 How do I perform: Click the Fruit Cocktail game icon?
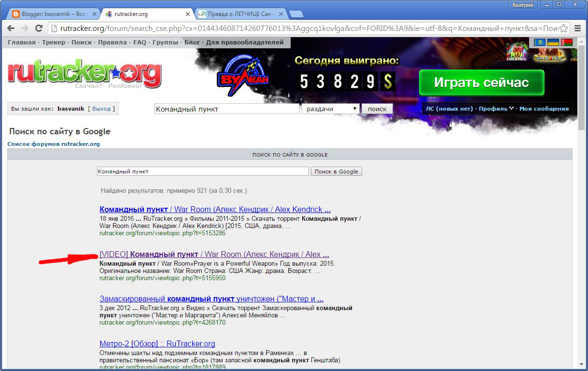coord(517,52)
